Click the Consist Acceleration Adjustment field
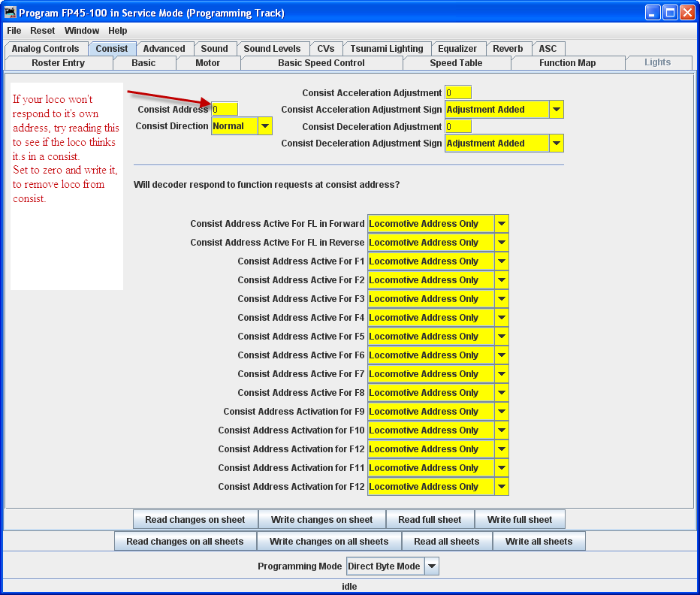This screenshot has width=700, height=595. [458, 93]
